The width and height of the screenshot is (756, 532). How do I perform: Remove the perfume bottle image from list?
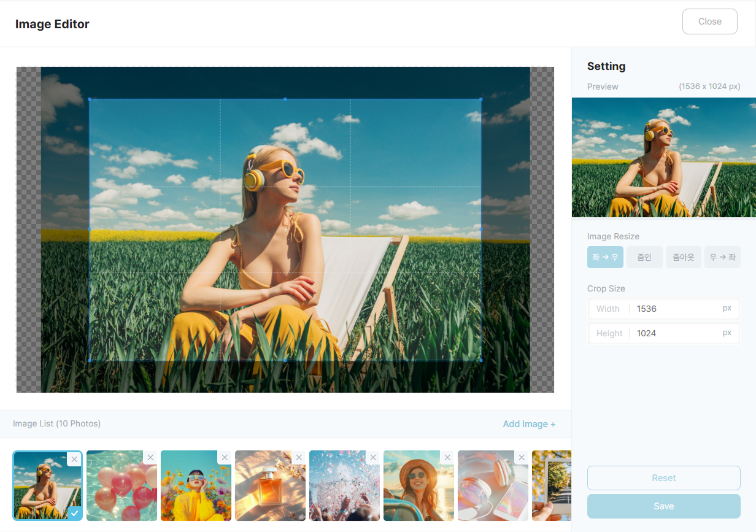(299, 458)
